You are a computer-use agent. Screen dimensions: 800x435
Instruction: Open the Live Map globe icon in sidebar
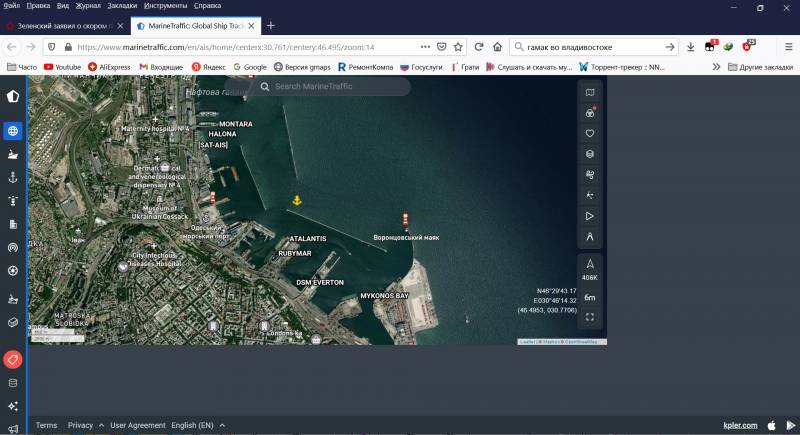pos(13,130)
